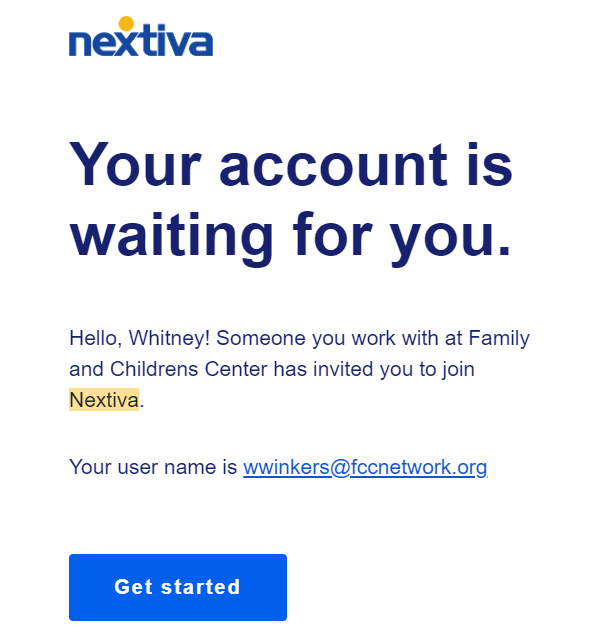Click the word "started" on the blue button
The width and height of the screenshot is (593, 642).
200,587
